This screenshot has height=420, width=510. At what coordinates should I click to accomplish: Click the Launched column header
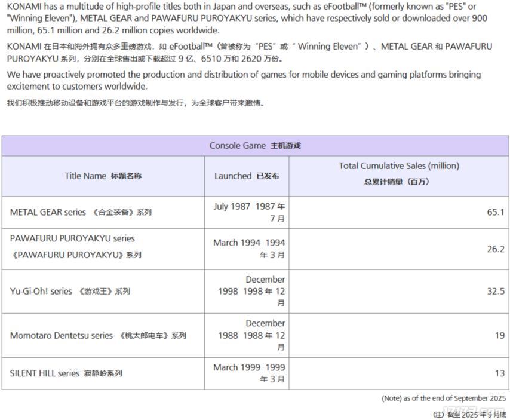pyautogui.click(x=247, y=176)
